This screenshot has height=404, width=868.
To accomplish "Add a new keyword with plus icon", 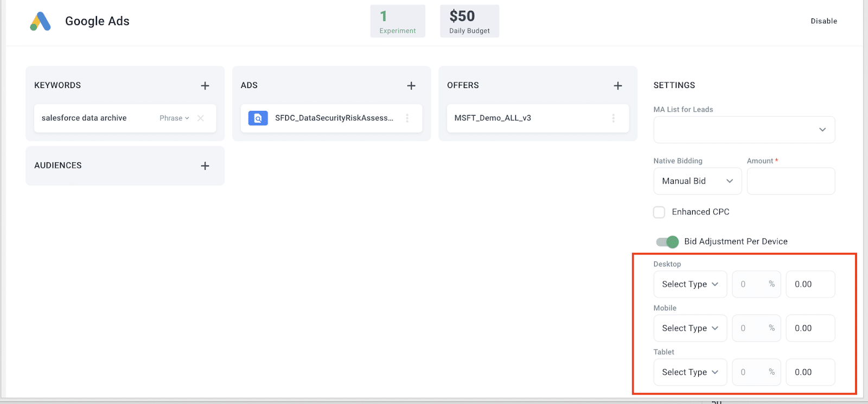I will point(205,86).
